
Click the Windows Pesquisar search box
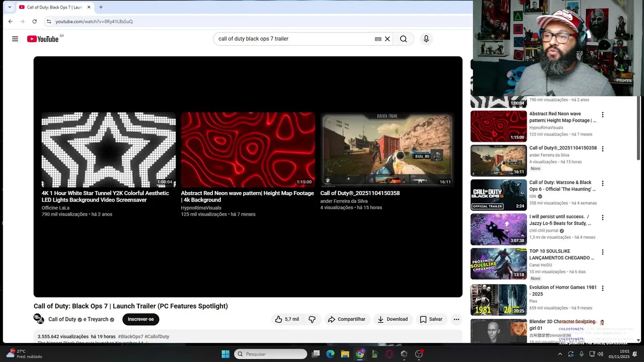coord(271,354)
